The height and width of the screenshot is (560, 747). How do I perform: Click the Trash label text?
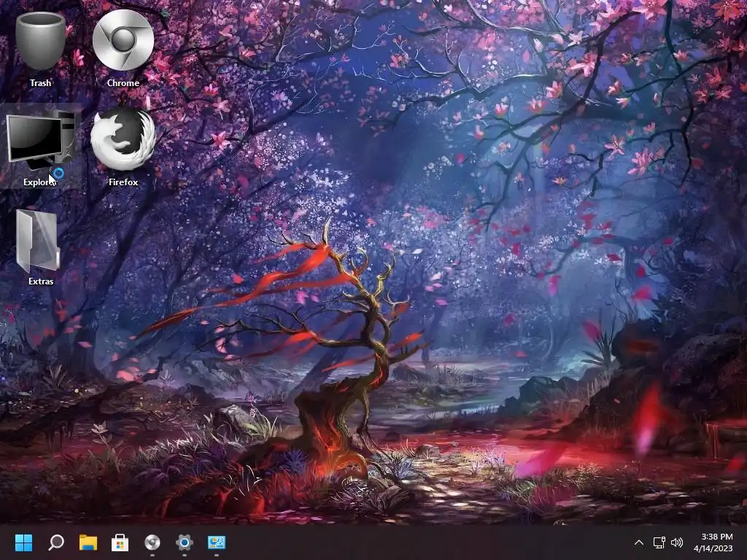pos(41,83)
